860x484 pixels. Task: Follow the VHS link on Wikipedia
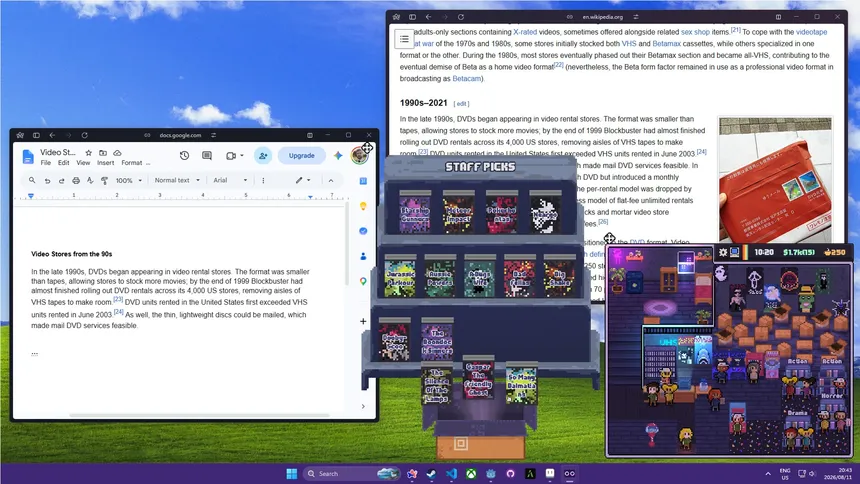coord(629,44)
